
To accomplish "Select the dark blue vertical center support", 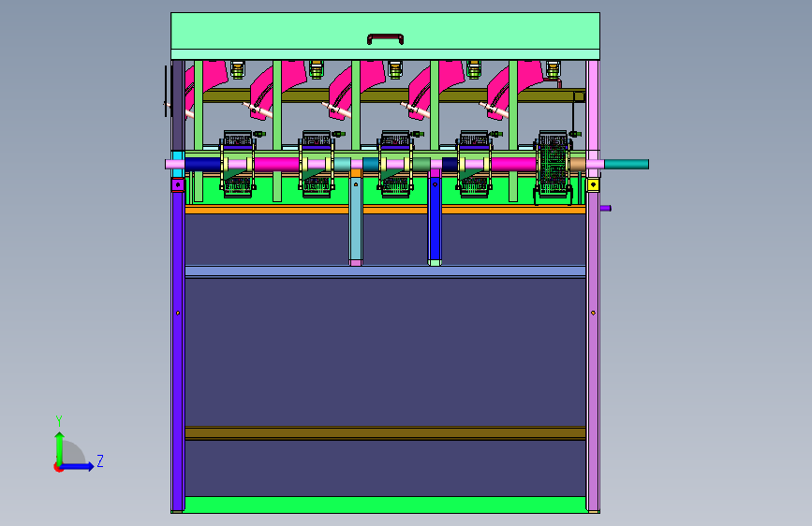I will tap(435, 218).
